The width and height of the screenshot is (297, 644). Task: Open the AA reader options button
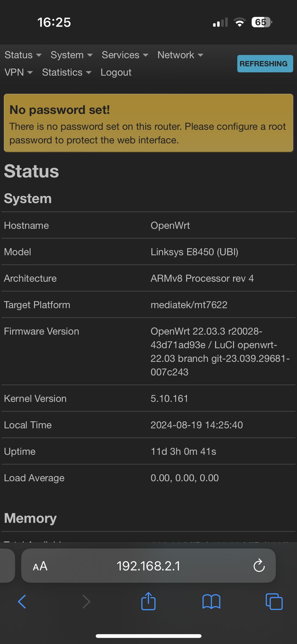click(x=40, y=566)
